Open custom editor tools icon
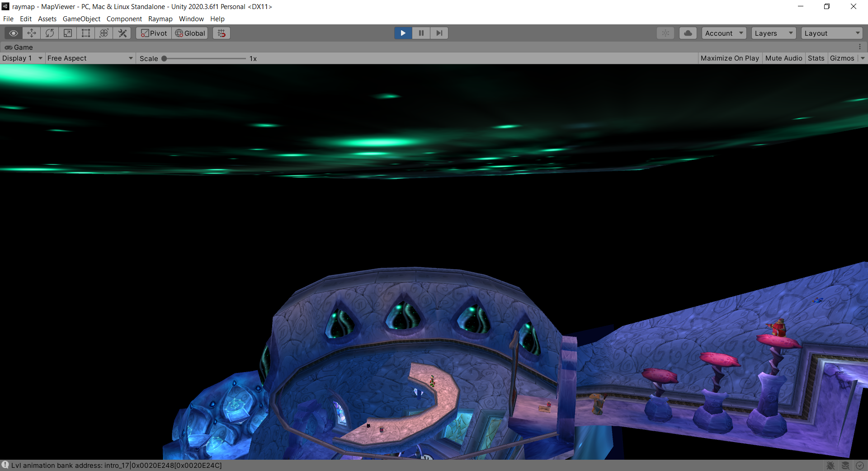The height and width of the screenshot is (471, 868). pyautogui.click(x=122, y=33)
